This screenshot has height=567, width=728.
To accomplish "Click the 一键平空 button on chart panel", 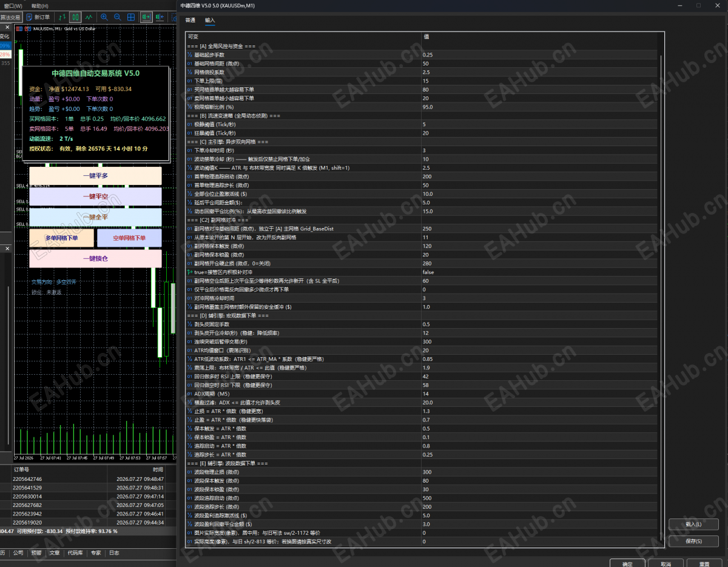I will coord(95,196).
